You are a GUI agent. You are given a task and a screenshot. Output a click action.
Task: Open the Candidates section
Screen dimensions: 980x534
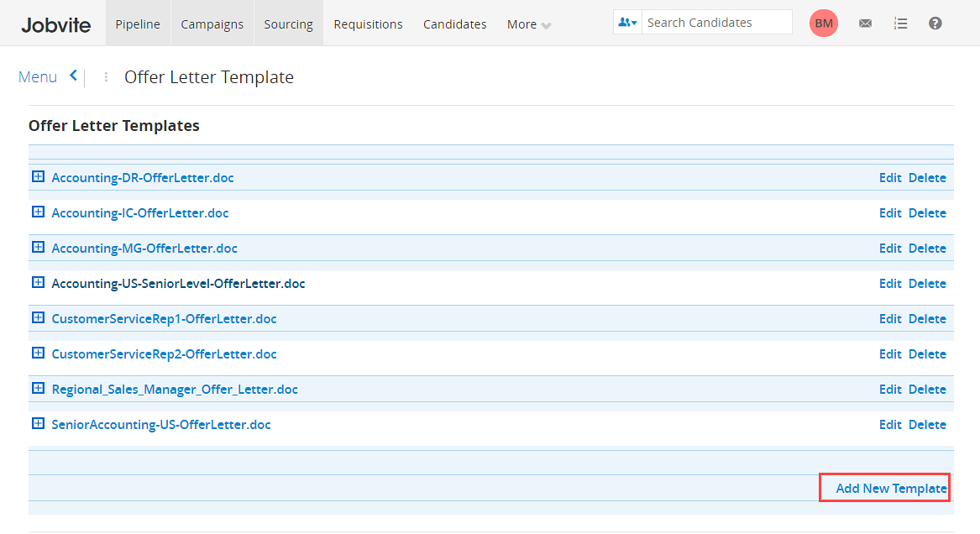(454, 24)
